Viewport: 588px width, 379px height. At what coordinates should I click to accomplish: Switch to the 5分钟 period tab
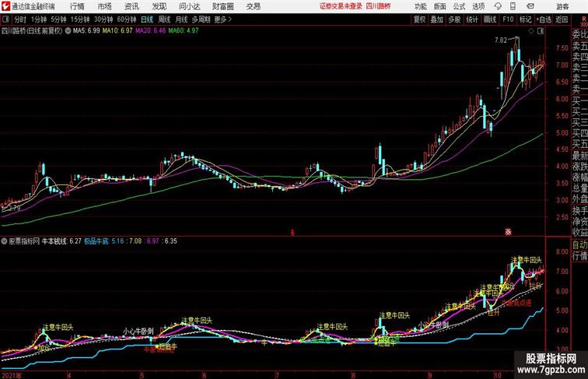(58, 19)
